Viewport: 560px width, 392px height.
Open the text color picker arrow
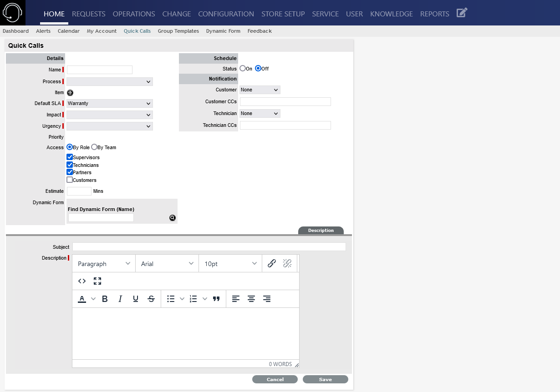[93, 299]
